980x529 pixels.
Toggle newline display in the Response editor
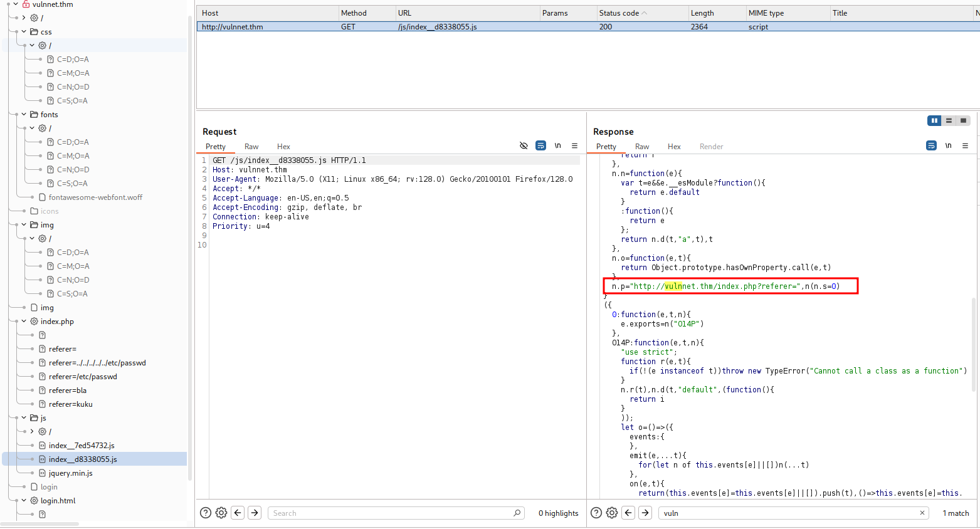948,145
